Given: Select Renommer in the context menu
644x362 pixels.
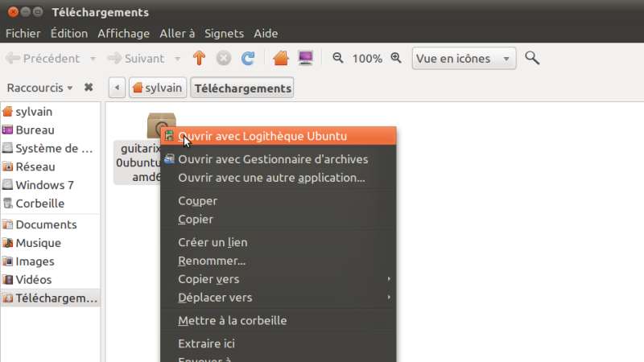Looking at the screenshot, I should point(279,261).
